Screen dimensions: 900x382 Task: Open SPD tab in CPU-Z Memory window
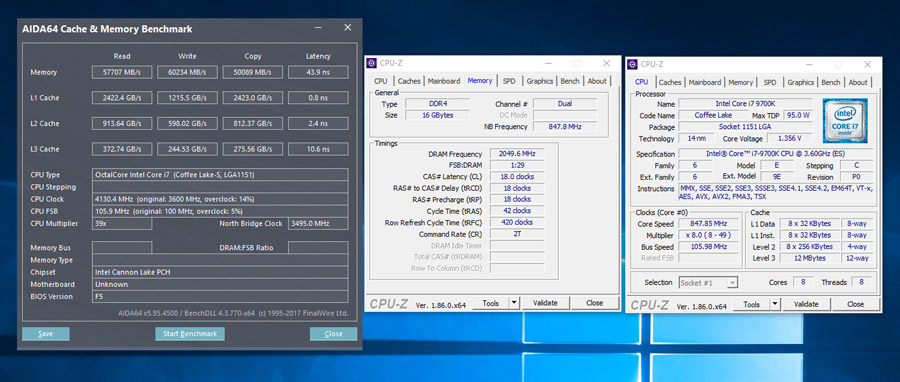pyautogui.click(x=509, y=81)
